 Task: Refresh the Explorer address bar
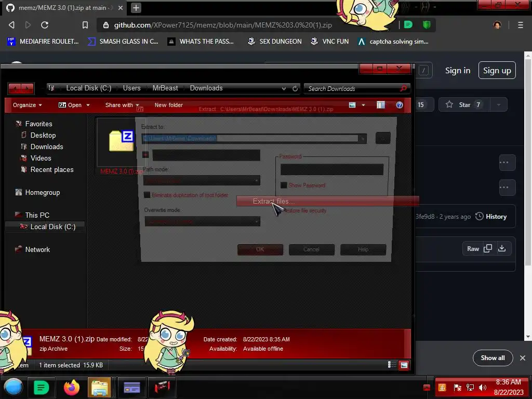(295, 88)
